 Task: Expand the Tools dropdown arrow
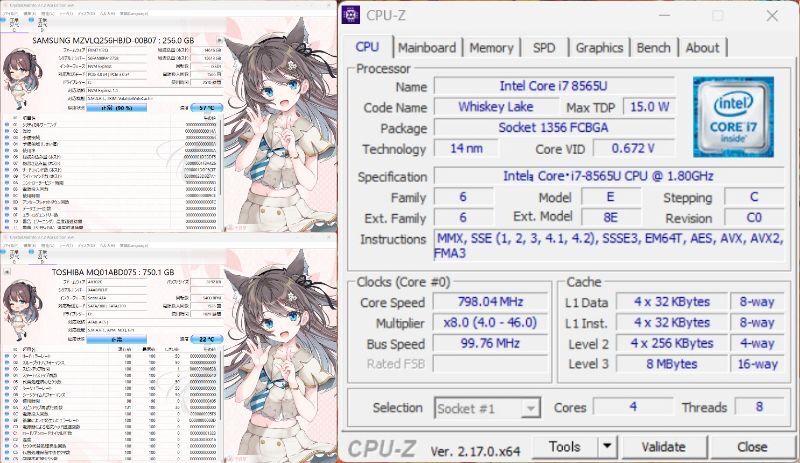[x=607, y=447]
